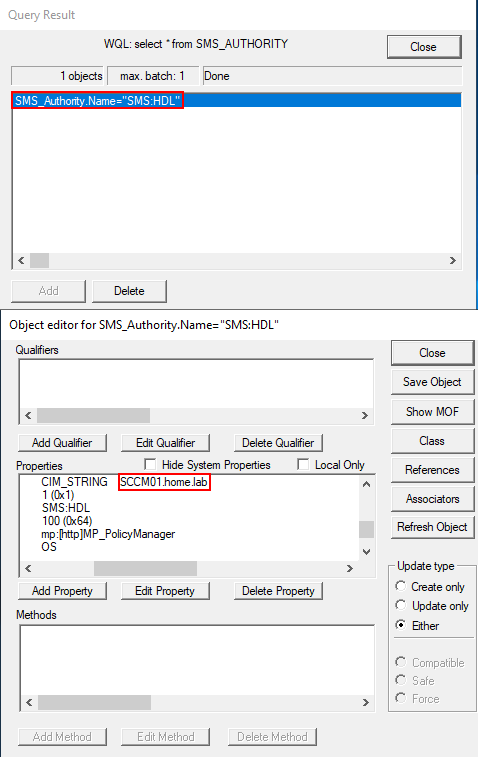478x757 pixels.
Task: Click Save Object button
Action: pos(432,382)
